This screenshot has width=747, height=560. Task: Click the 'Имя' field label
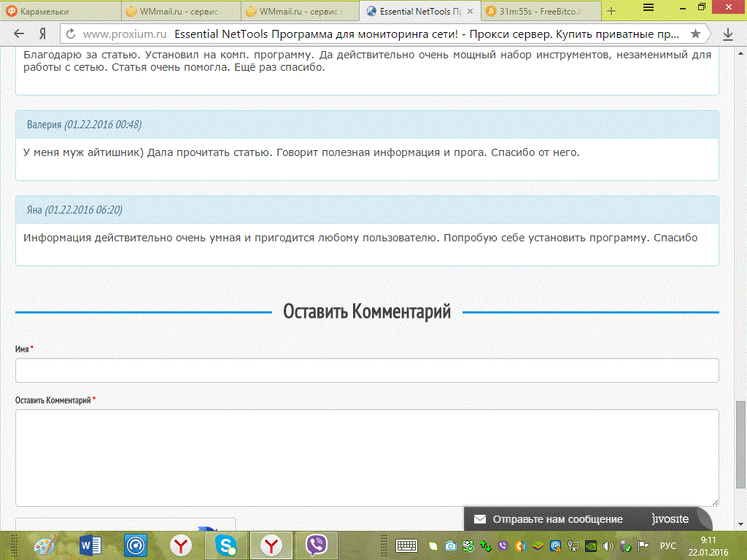pos(22,349)
